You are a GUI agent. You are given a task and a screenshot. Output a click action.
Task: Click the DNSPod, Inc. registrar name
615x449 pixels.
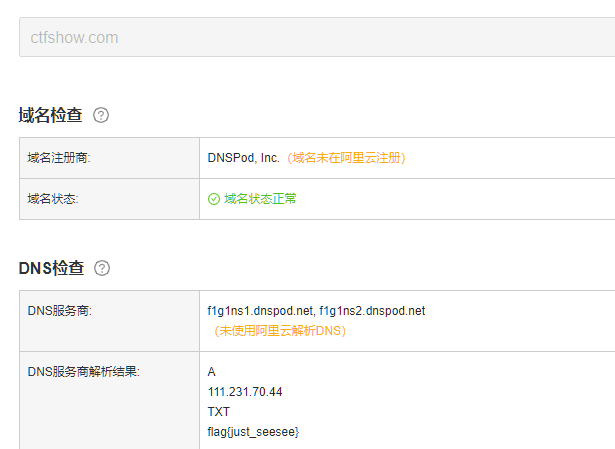pyautogui.click(x=244, y=158)
